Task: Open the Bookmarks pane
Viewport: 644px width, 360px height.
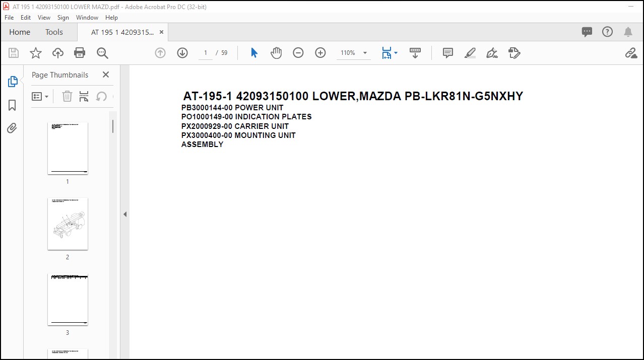Action: pyautogui.click(x=13, y=105)
